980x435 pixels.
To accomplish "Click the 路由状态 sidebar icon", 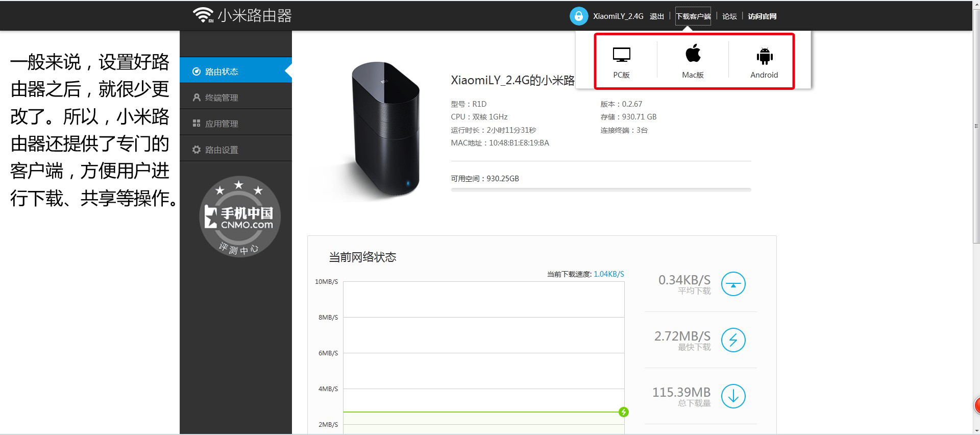I will click(x=196, y=71).
